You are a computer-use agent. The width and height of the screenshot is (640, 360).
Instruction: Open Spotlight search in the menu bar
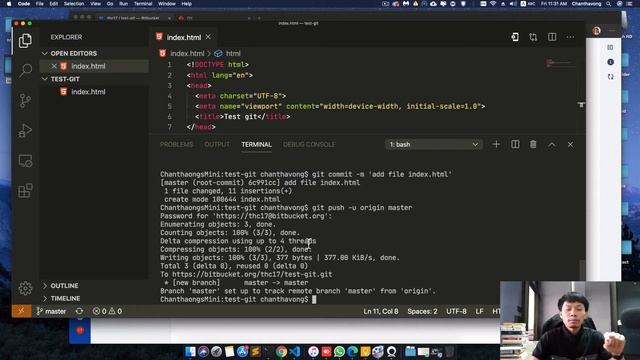pyautogui.click(x=609, y=4)
